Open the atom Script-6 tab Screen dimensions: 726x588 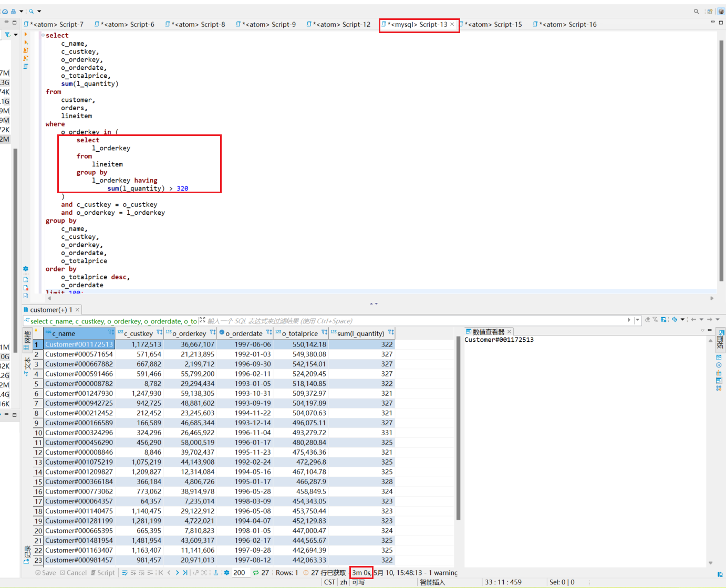pyautogui.click(x=125, y=24)
